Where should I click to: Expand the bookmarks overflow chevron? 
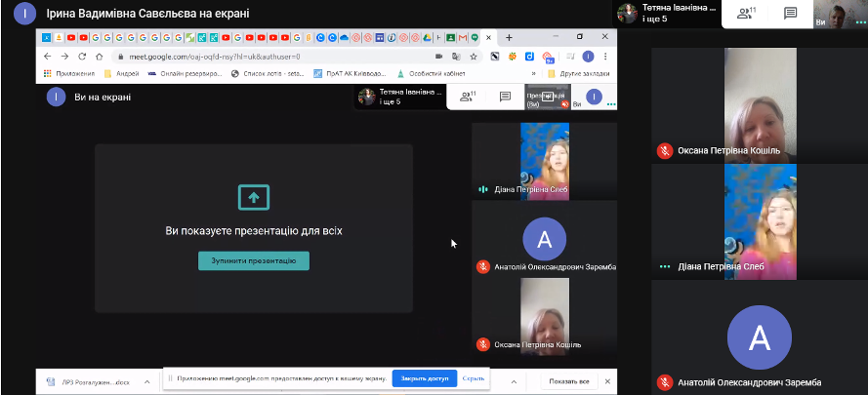pos(533,73)
